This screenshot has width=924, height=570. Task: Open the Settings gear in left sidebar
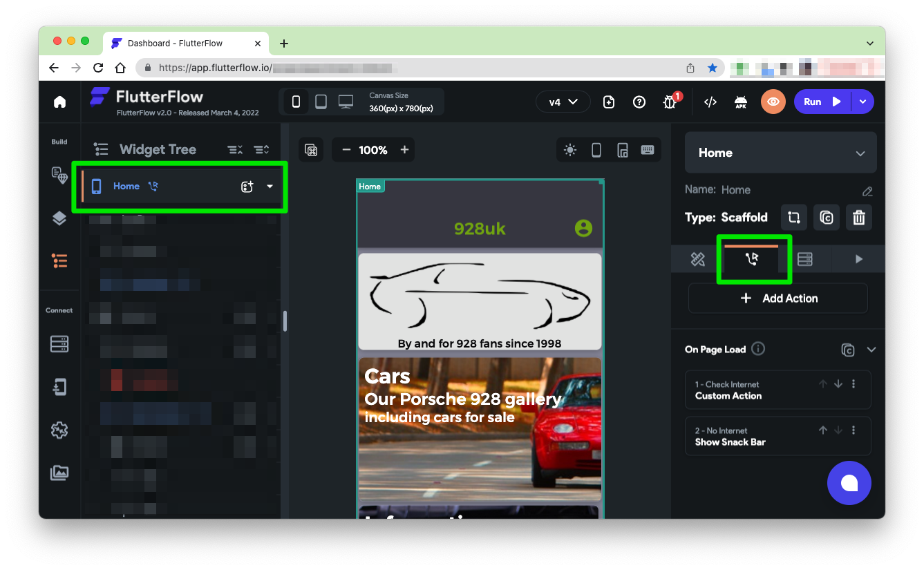coord(59,430)
